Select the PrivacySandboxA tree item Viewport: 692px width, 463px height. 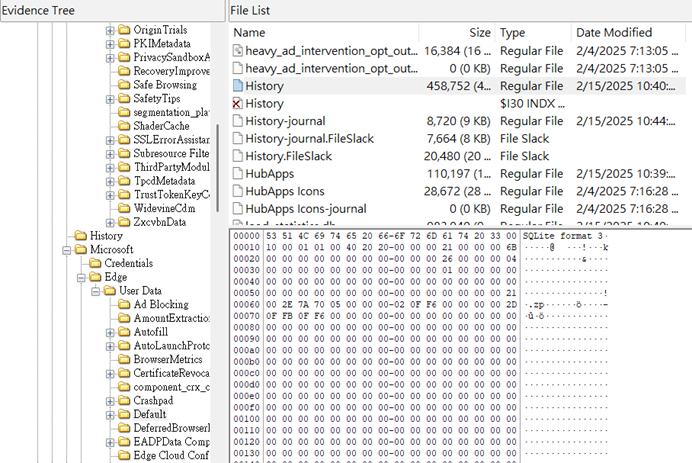pyautogui.click(x=172, y=57)
